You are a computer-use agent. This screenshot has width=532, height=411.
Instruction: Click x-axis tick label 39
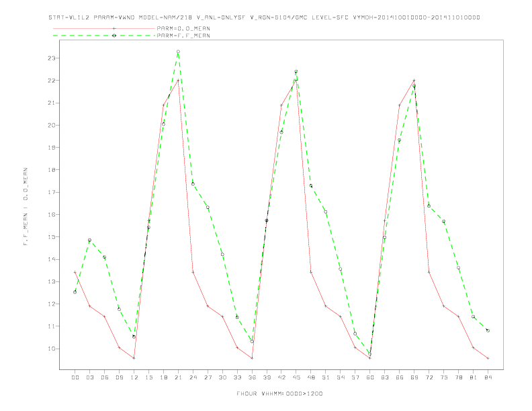pyautogui.click(x=267, y=377)
